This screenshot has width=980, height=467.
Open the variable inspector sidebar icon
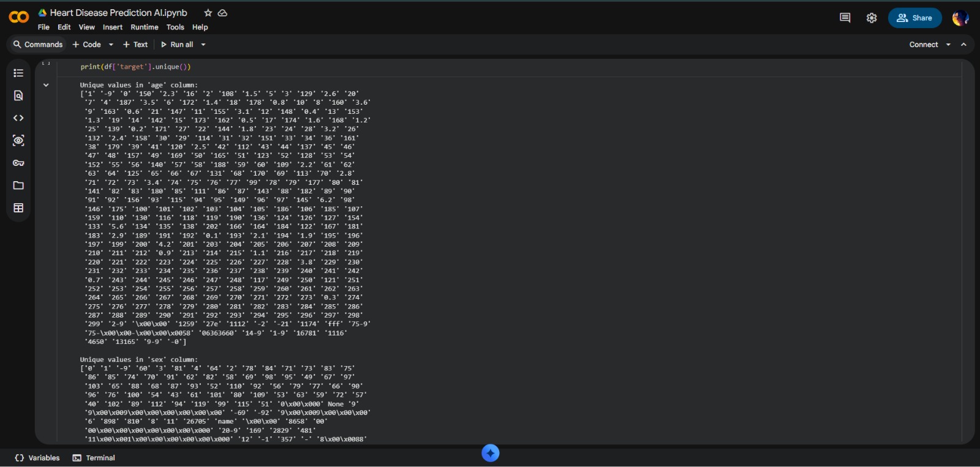click(18, 141)
